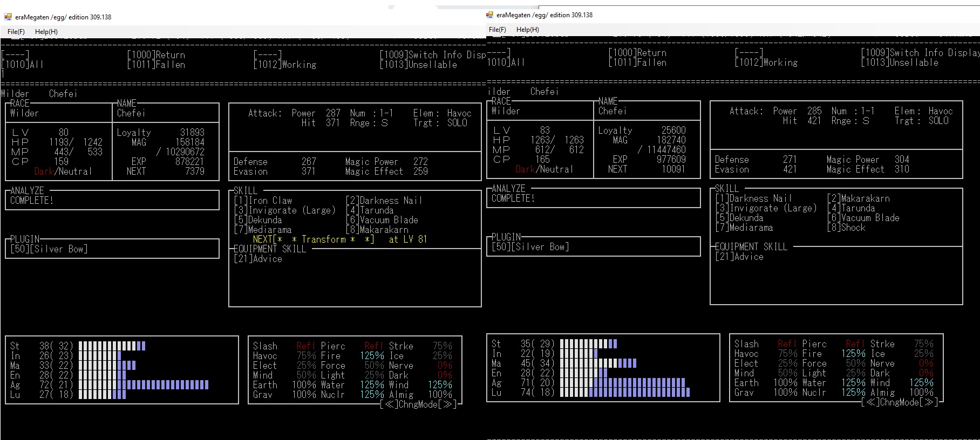
Task: Open the Help(H) menu in the right window
Action: coord(527,30)
